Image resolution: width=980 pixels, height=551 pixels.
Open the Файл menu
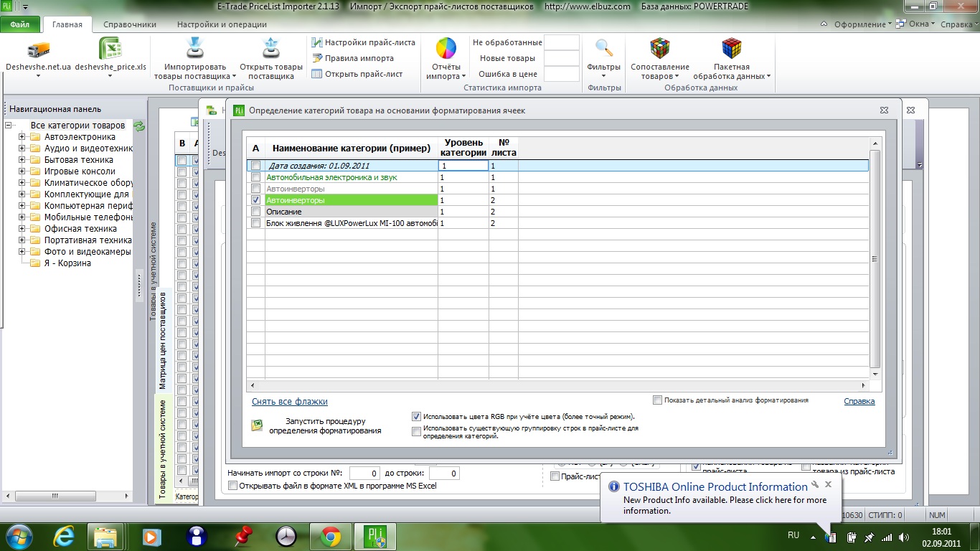pyautogui.click(x=20, y=24)
